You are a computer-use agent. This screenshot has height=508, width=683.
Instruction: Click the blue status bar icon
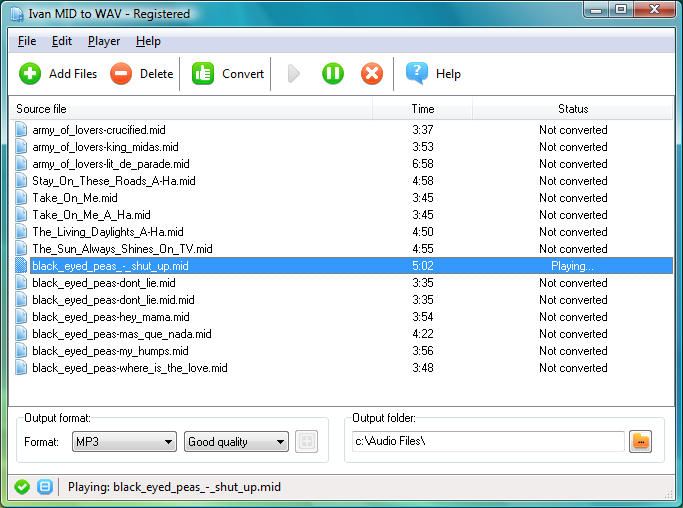coord(45,487)
